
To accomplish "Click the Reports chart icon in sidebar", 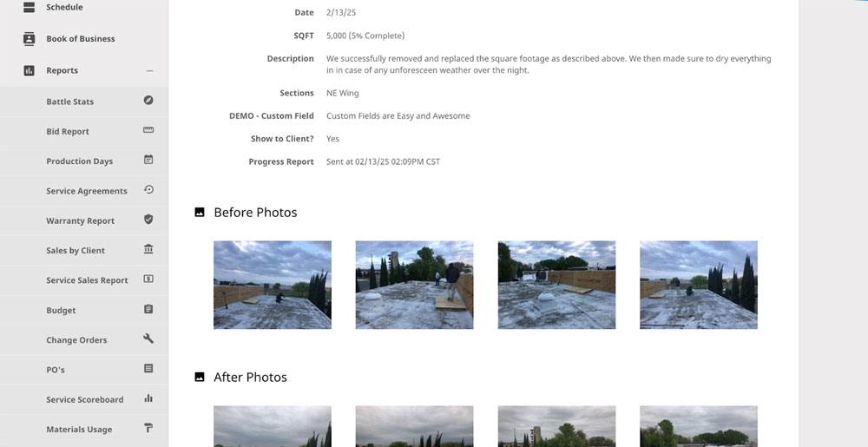I will (29, 70).
